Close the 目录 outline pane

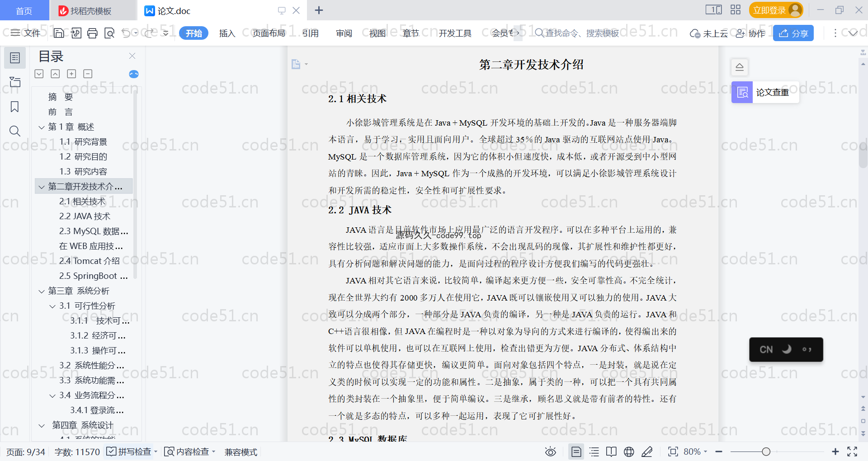click(132, 56)
